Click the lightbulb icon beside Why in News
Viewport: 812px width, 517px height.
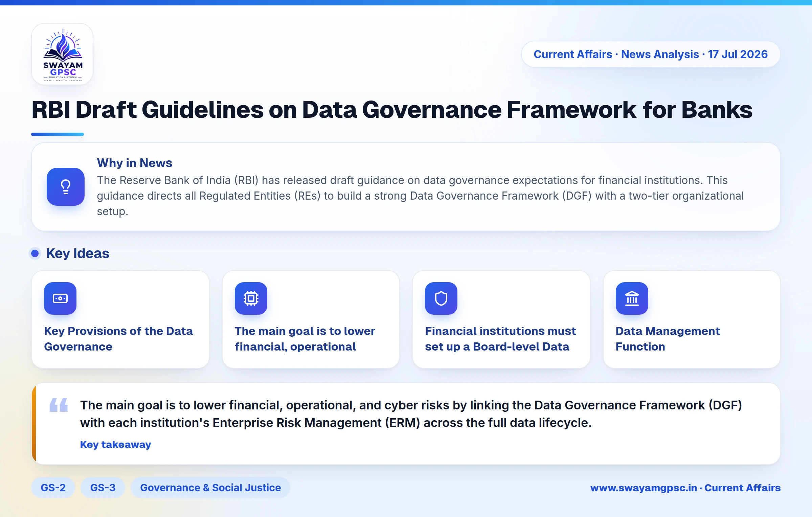tap(66, 187)
